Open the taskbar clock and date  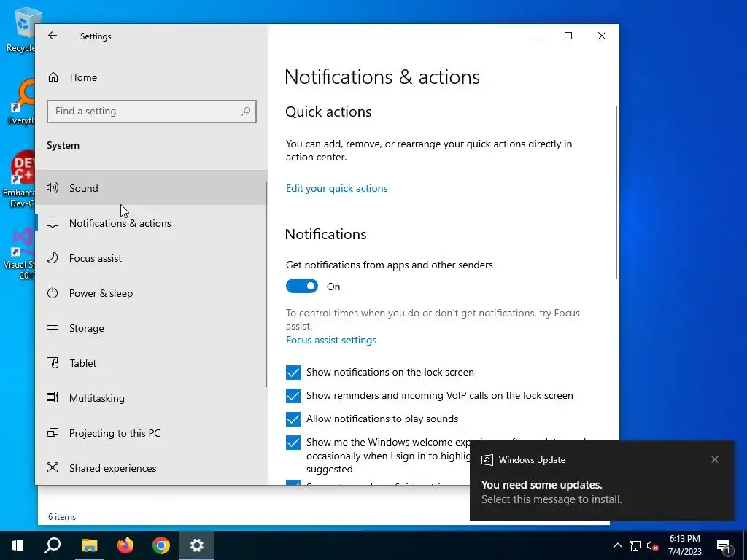pyautogui.click(x=684, y=545)
